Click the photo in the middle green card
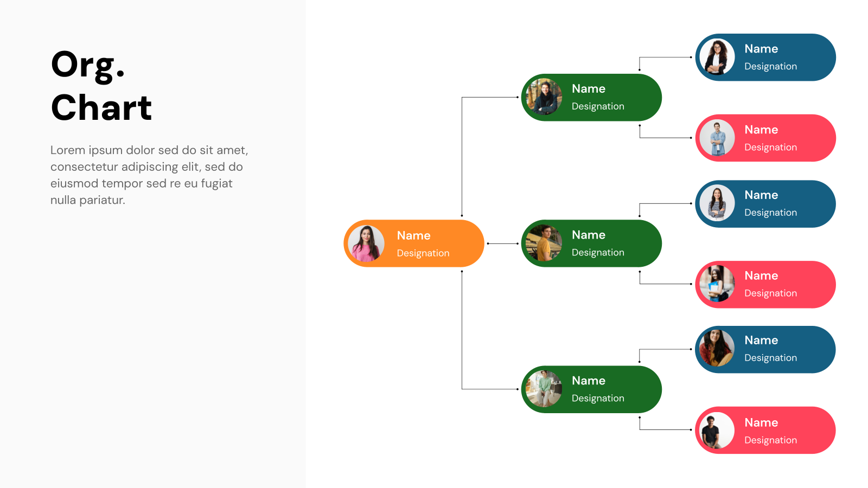Viewport: 868px width, 488px height. (x=544, y=243)
